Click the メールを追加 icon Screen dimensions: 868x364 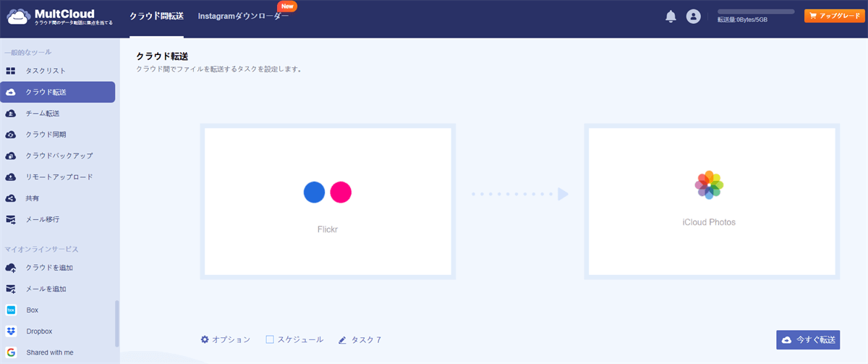tap(11, 289)
